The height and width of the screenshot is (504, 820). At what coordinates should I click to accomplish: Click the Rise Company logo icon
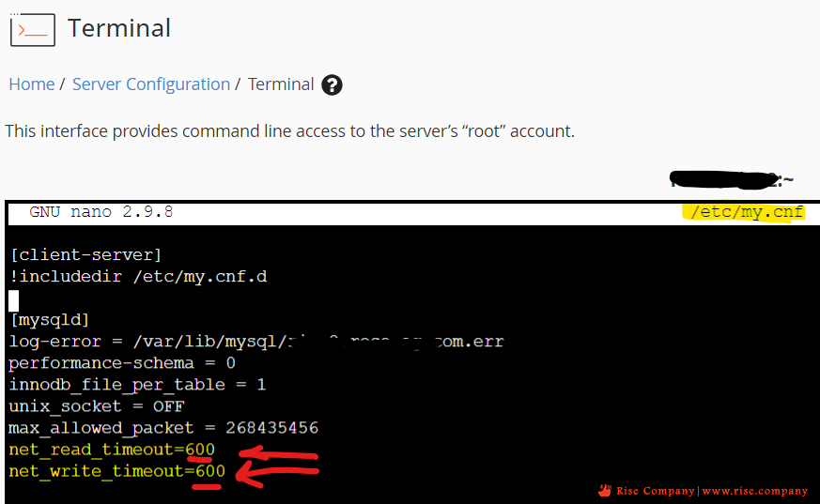(x=605, y=491)
